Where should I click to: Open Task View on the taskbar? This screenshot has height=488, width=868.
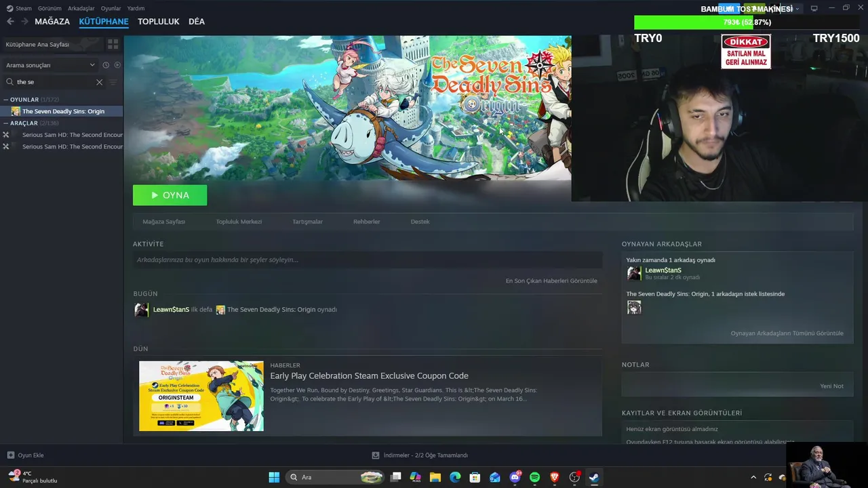(396, 477)
